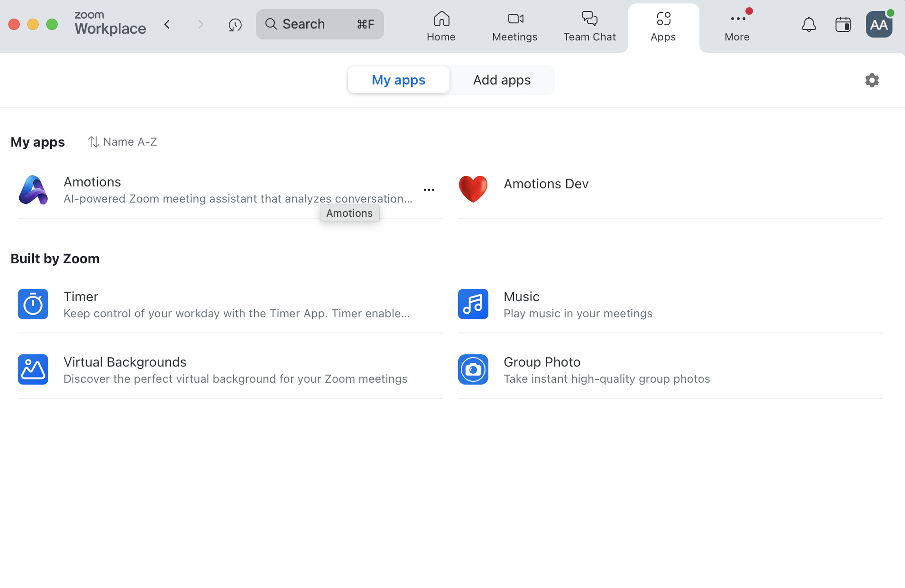Open apps settings gear
905x588 pixels.
tap(872, 80)
